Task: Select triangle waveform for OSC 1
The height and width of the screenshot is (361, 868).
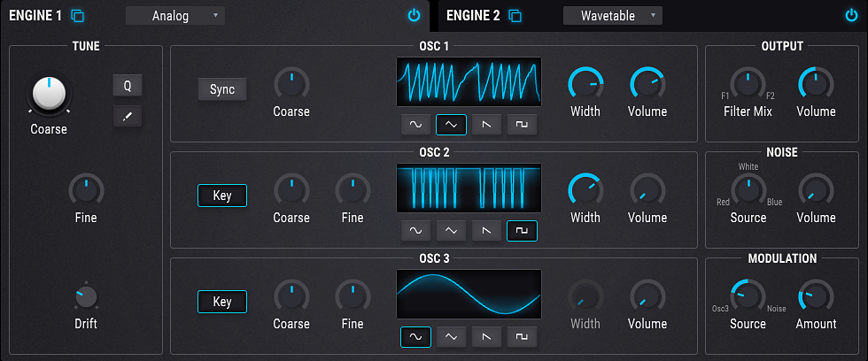Action: pyautogui.click(x=451, y=125)
